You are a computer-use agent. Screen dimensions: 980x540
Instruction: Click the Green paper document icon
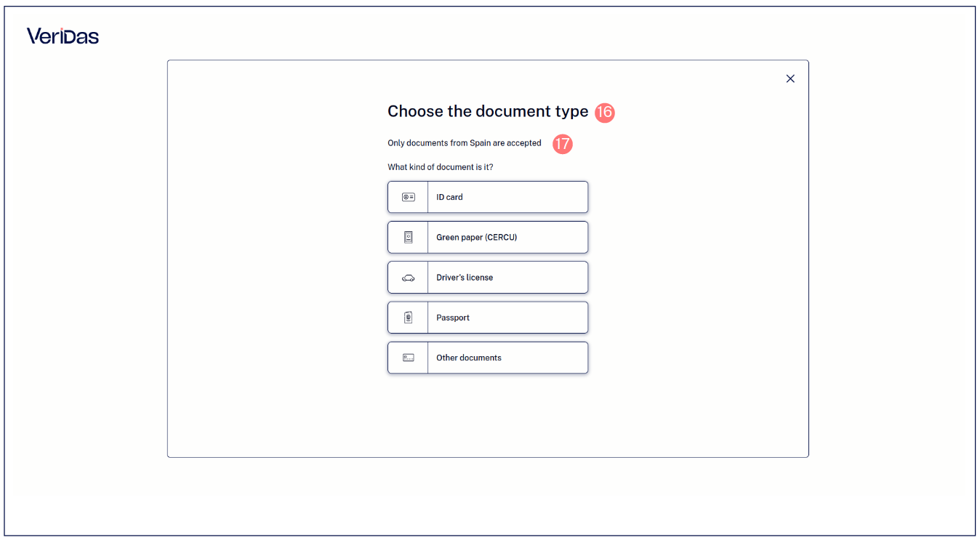408,237
